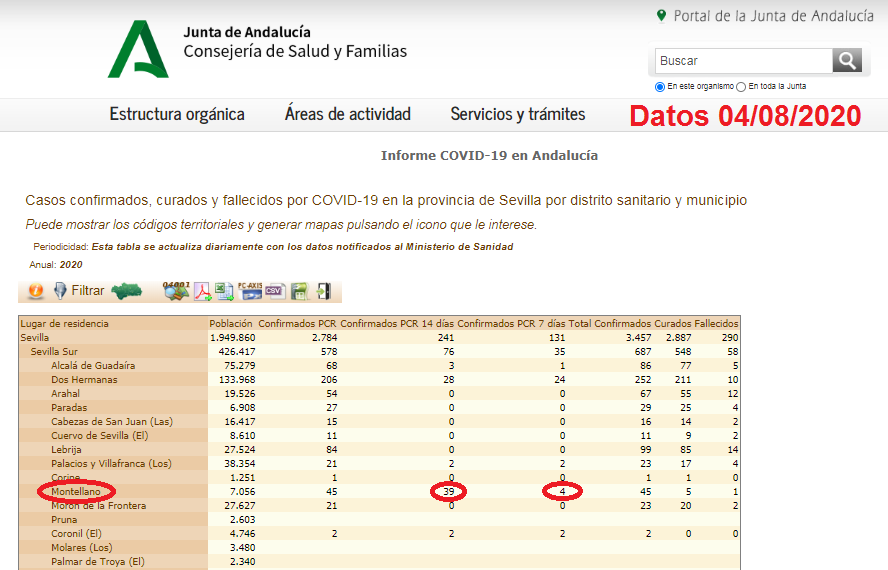This screenshot has height=570, width=888.
Task: Click the Buscar search input field
Action: (743, 61)
